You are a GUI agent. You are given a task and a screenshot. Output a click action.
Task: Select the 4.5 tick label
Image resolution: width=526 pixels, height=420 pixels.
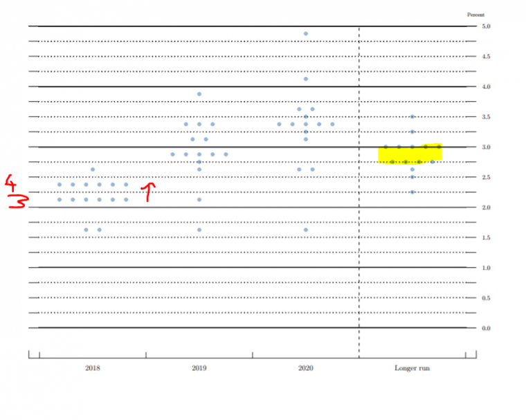pos(486,56)
